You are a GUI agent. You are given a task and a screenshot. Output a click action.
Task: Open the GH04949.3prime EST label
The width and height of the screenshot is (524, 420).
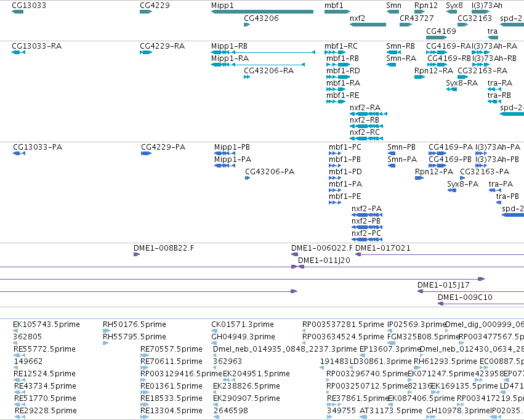(243, 337)
